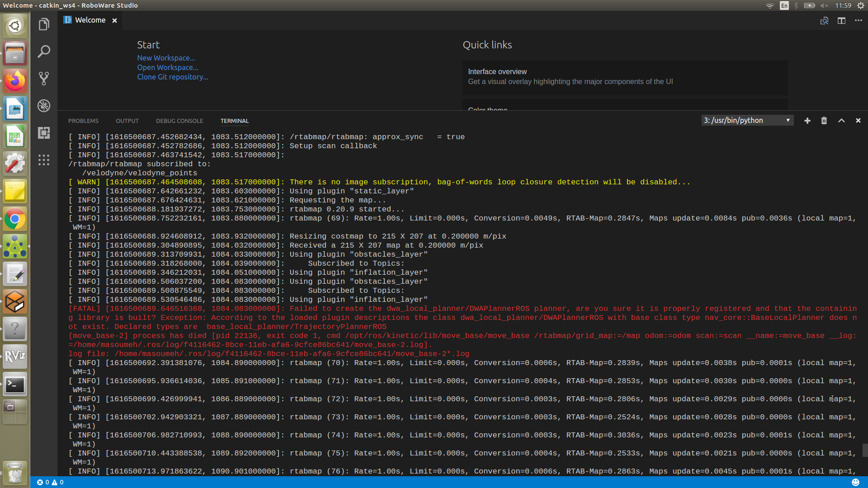
Task: Click the New Workspace... link
Action: pos(166,58)
